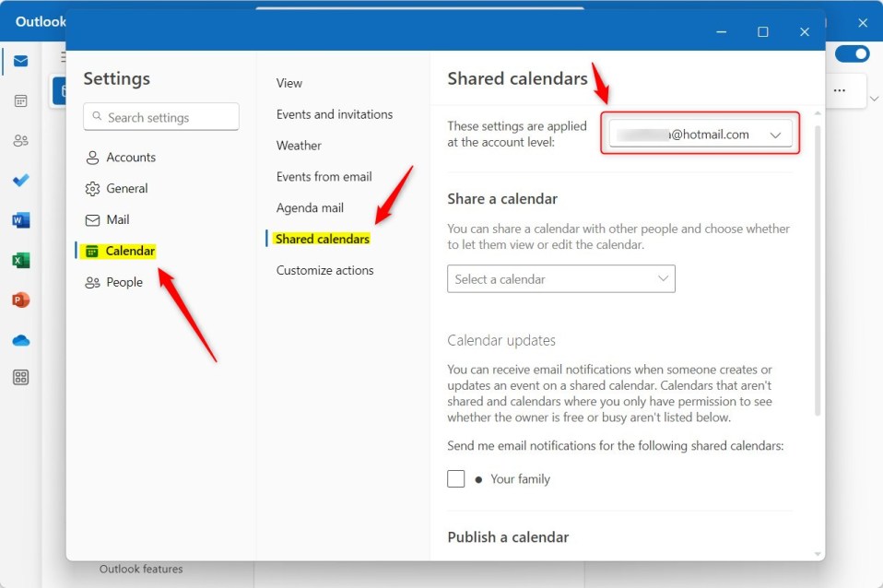This screenshot has width=883, height=588.
Task: Select the General settings category
Action: point(128,188)
